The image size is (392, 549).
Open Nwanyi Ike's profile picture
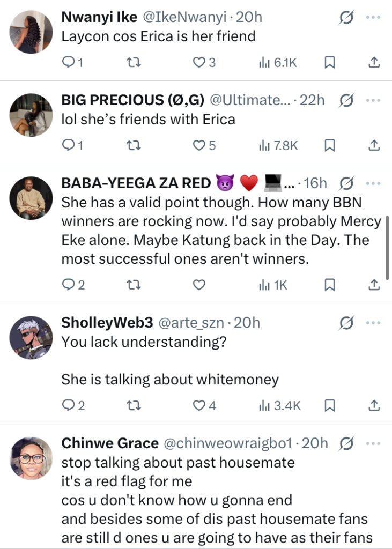pos(32,32)
